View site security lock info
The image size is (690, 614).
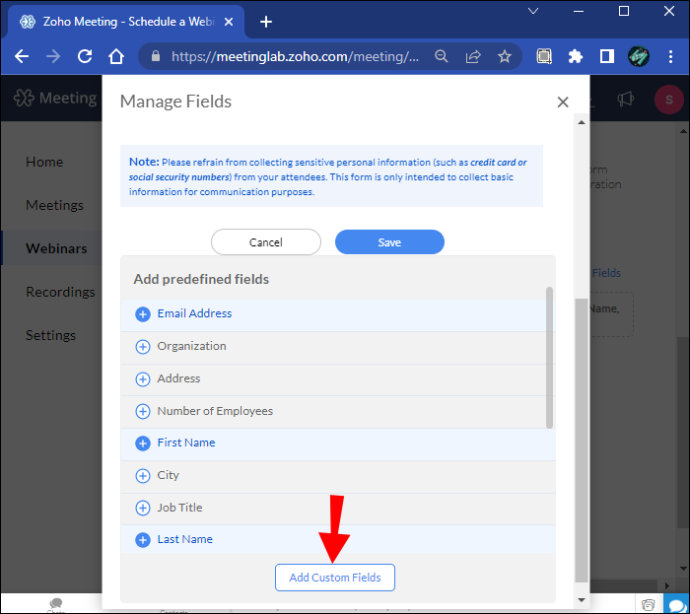point(155,56)
